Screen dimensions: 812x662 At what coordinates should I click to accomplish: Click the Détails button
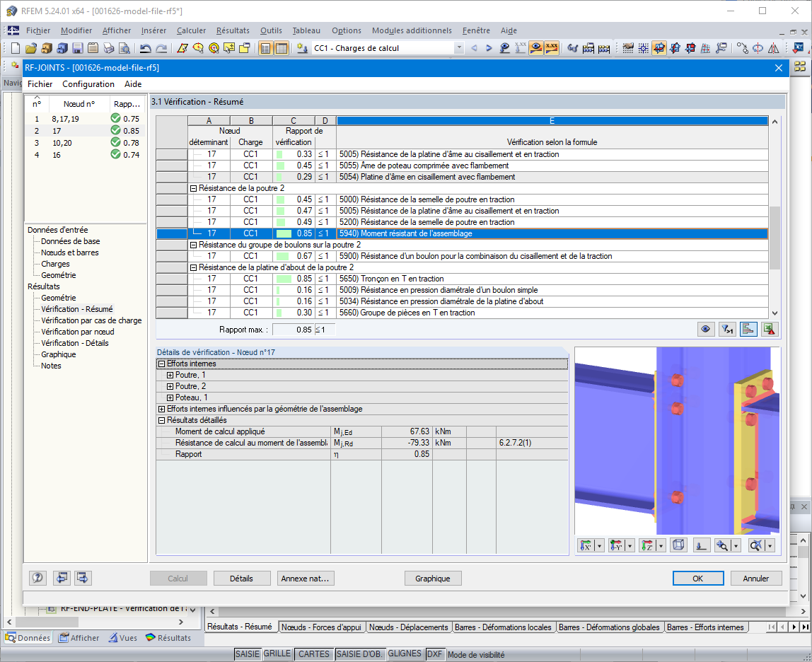tap(241, 578)
